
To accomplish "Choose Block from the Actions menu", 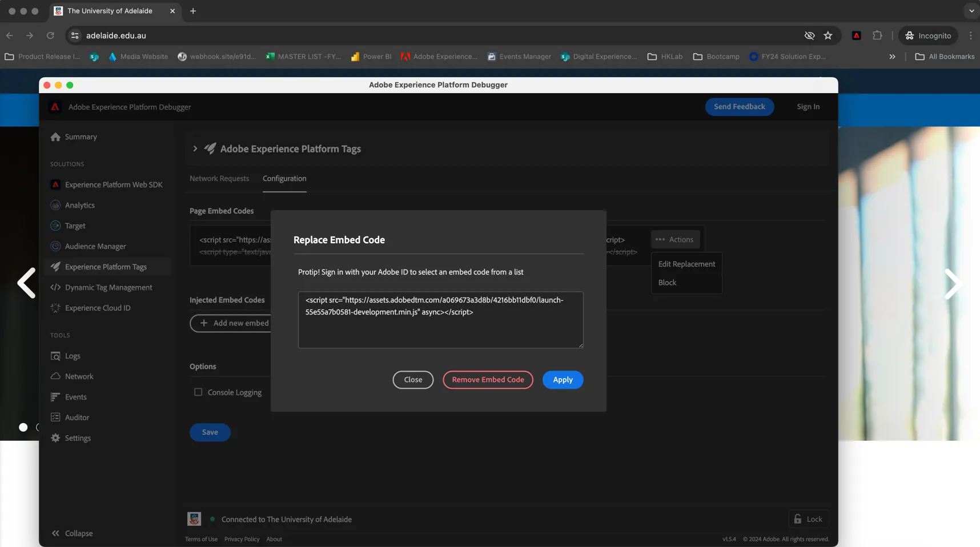I will click(686, 283).
